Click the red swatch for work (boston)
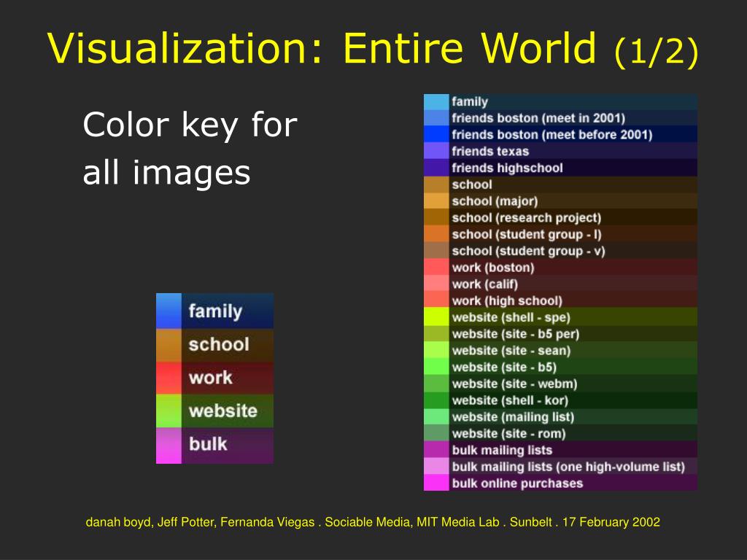The image size is (747, 560). coord(436,268)
